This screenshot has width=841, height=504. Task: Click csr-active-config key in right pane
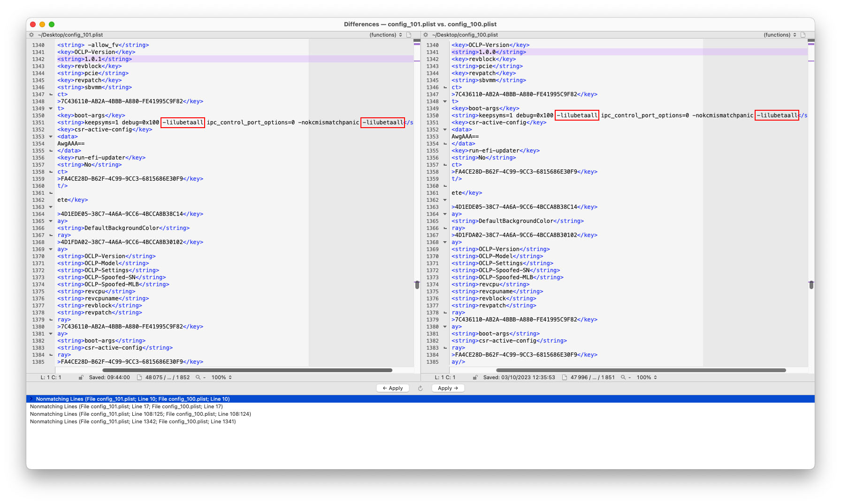pyautogui.click(x=499, y=122)
